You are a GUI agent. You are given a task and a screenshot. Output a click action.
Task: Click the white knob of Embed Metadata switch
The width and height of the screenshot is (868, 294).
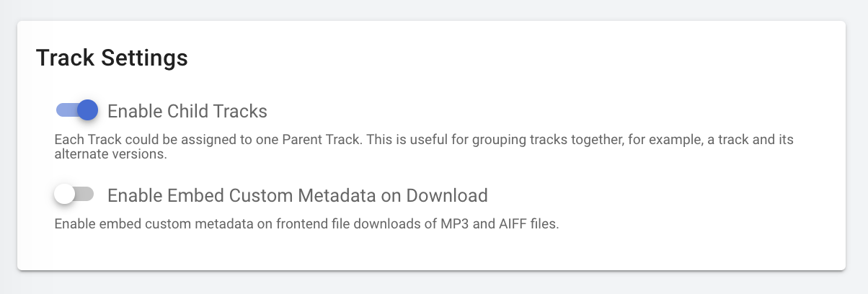click(x=65, y=194)
